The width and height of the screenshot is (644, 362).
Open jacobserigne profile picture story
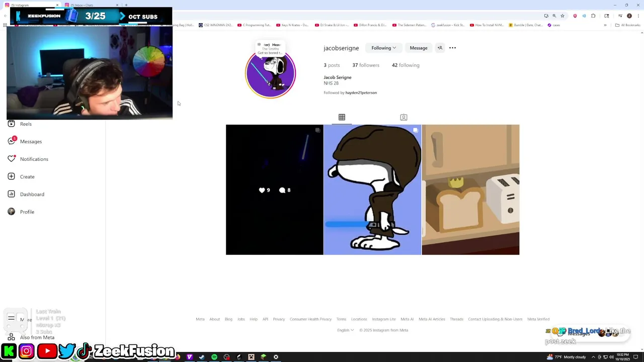point(271,73)
